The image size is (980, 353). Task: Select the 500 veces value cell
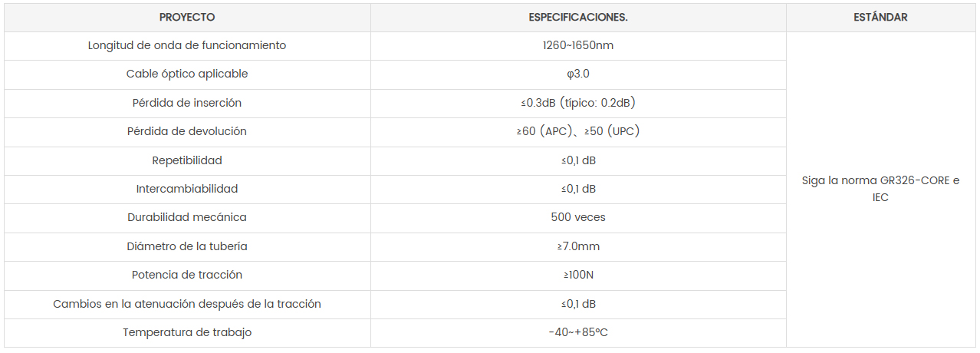pyautogui.click(x=578, y=217)
